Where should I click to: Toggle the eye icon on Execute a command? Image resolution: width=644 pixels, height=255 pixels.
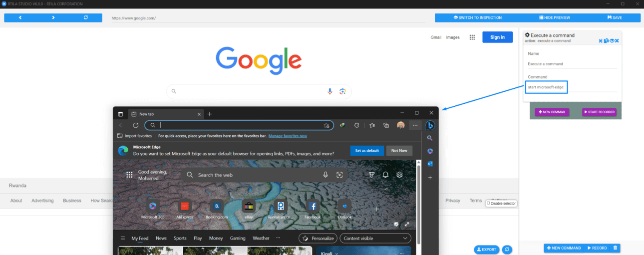click(x=612, y=40)
